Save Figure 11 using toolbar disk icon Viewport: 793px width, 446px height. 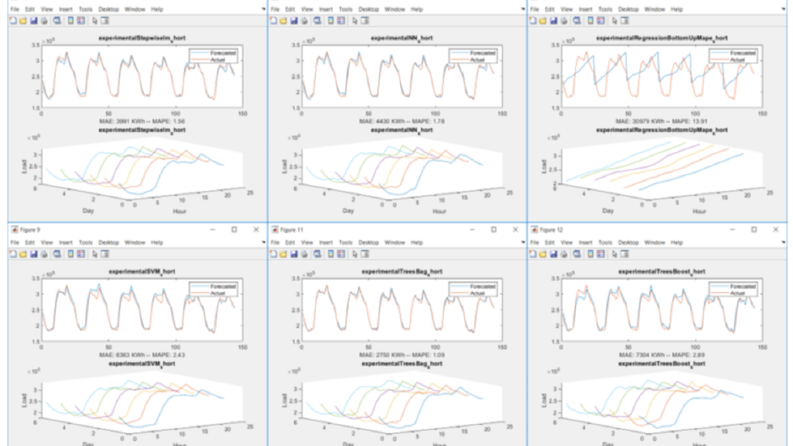click(x=293, y=254)
